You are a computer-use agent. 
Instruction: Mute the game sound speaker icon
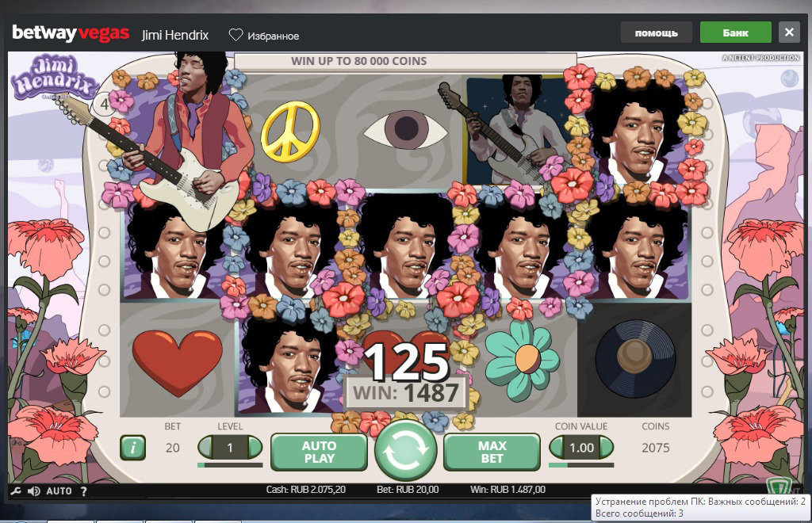pos(34,491)
